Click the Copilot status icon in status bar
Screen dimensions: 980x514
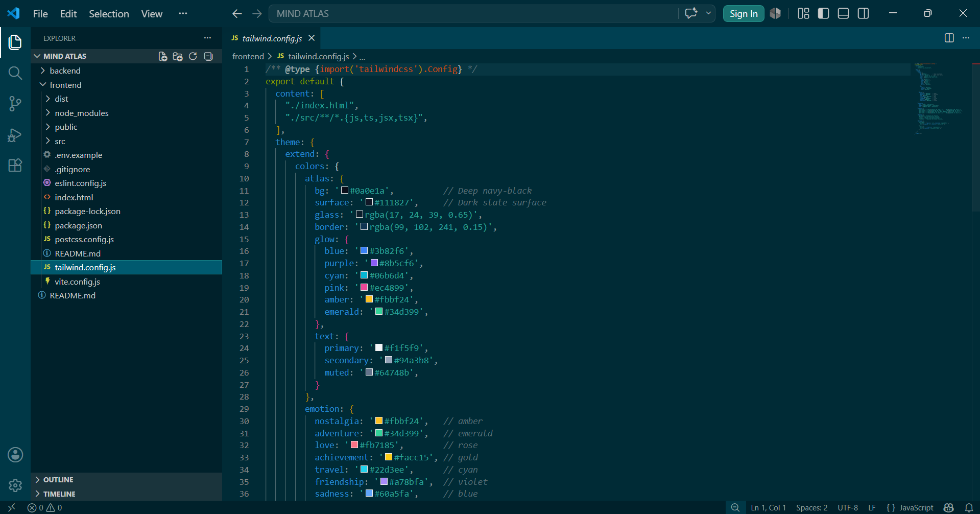tap(949, 507)
